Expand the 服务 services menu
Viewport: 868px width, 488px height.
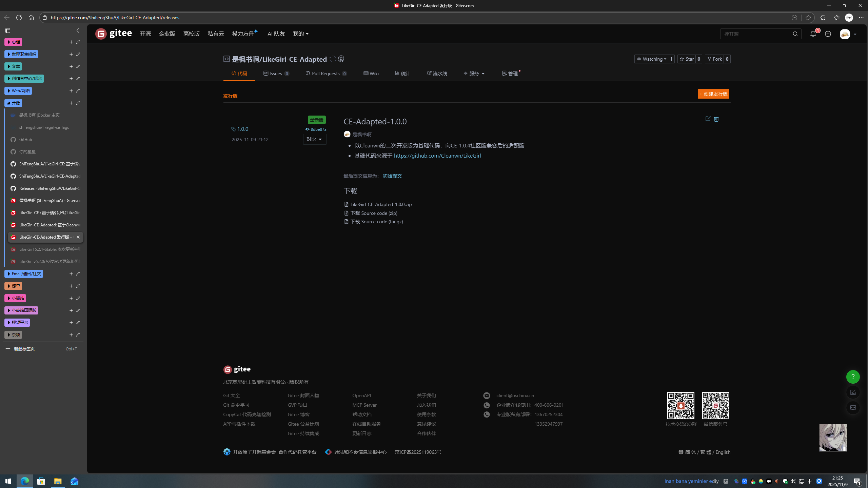[x=474, y=74]
